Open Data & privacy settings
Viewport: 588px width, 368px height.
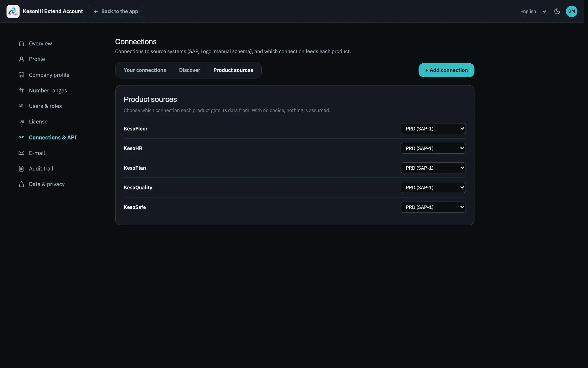(x=47, y=184)
